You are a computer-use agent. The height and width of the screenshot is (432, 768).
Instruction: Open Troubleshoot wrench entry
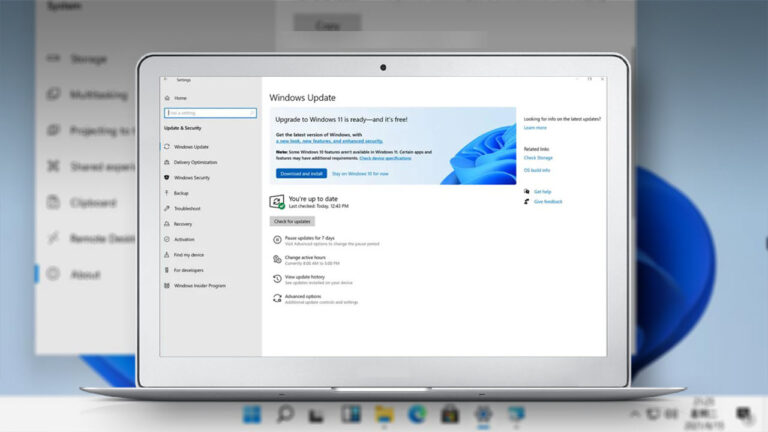tap(182, 208)
